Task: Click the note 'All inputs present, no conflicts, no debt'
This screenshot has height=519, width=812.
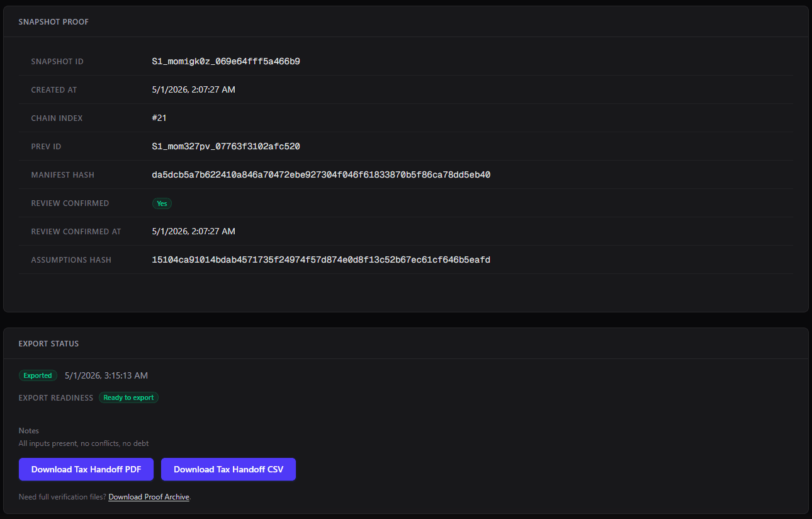Action: point(84,443)
